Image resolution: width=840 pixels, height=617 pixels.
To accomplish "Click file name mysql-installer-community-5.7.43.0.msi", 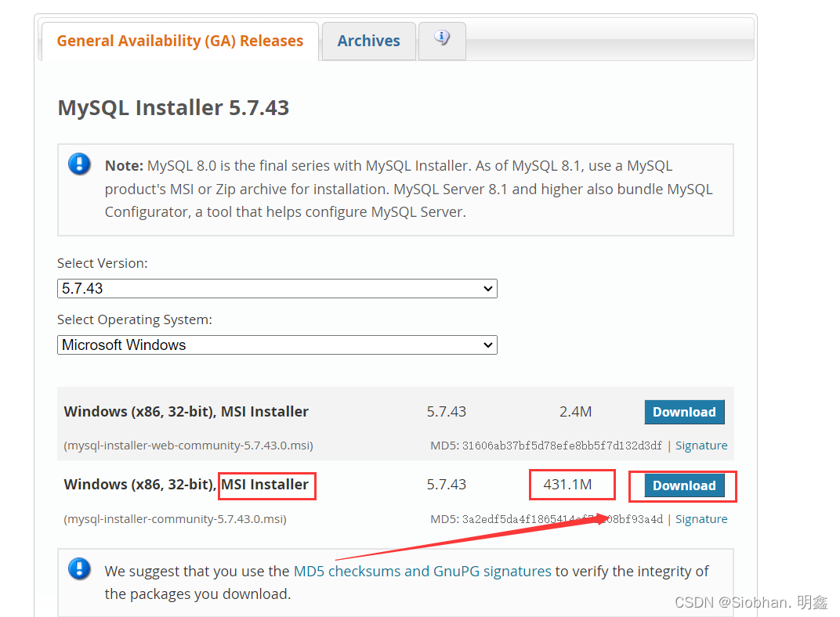I will 176,519.
